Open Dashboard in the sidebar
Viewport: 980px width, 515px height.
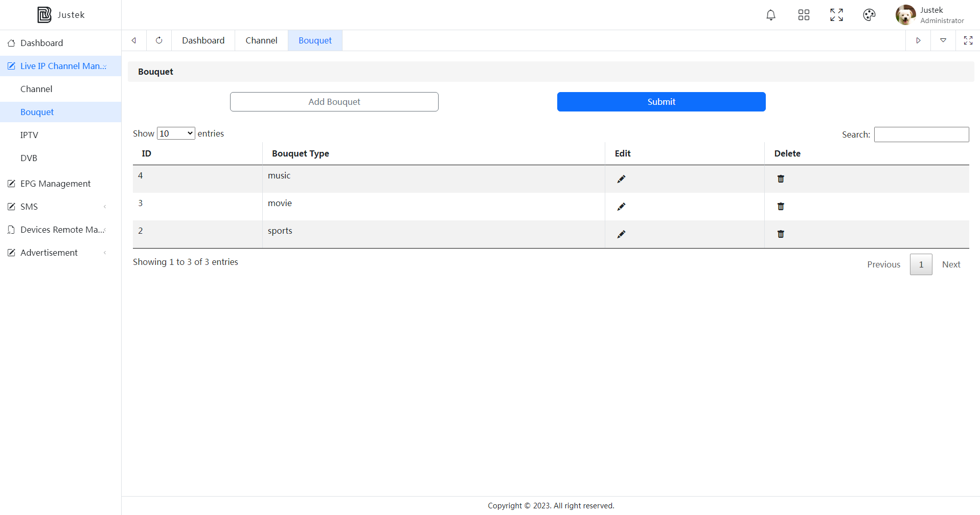[60, 43]
